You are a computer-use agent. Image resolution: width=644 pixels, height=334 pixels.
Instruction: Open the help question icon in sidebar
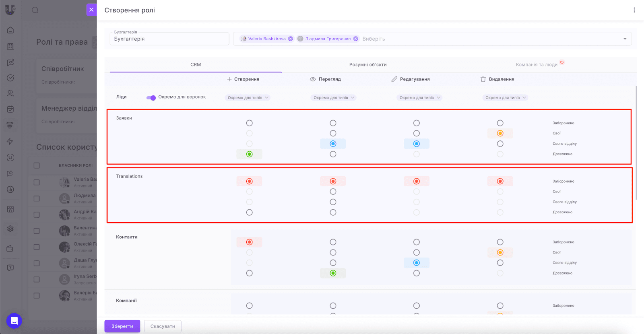point(10,268)
